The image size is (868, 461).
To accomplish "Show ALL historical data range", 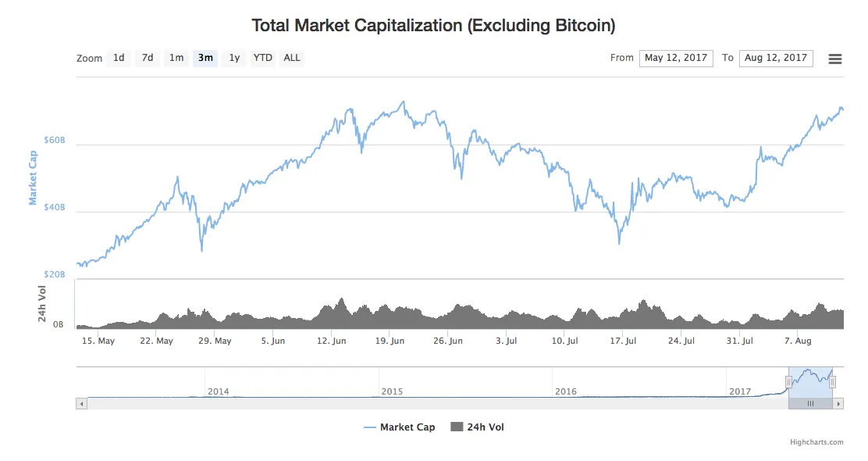I will pyautogui.click(x=292, y=58).
